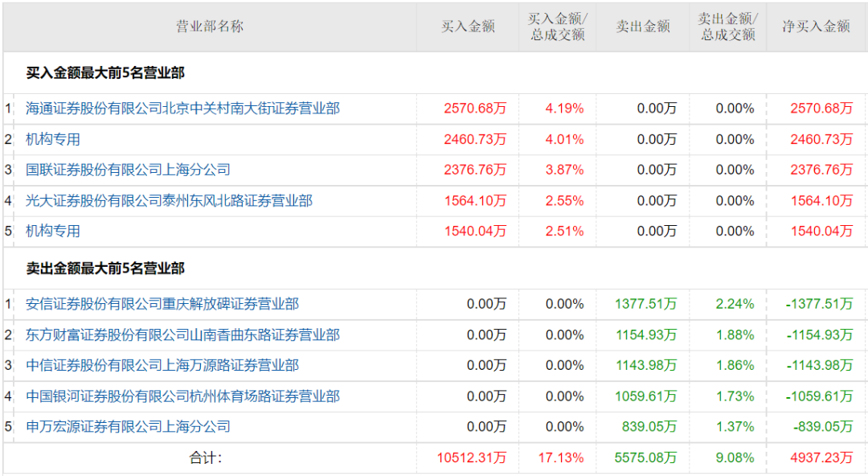
Task: Select the total buy amount 10512.31万
Action: [472, 458]
